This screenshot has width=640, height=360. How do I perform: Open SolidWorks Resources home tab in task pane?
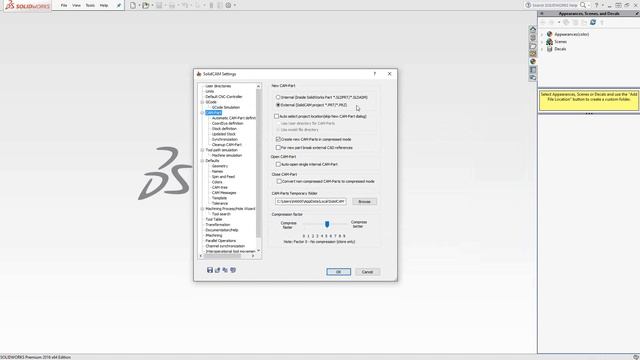point(533,29)
